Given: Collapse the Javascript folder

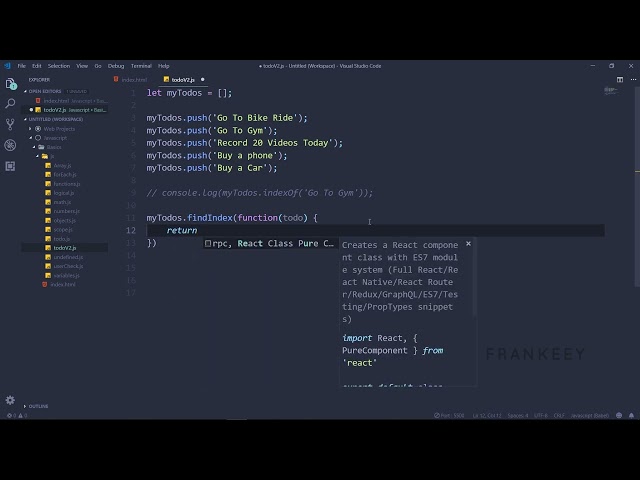Looking at the screenshot, I should click(x=31, y=138).
